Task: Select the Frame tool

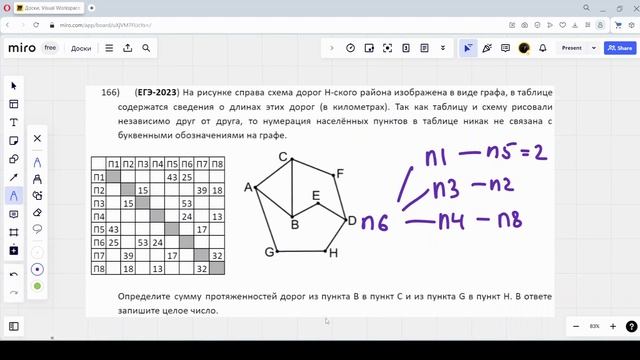Action: (13, 232)
